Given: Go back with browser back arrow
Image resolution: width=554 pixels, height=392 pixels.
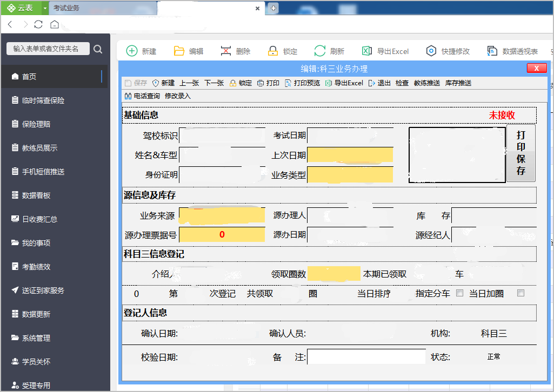Looking at the screenshot, I should click(x=10, y=24).
